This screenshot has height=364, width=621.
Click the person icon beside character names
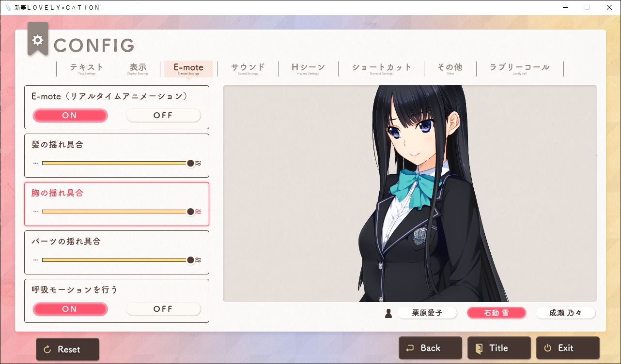(x=388, y=313)
